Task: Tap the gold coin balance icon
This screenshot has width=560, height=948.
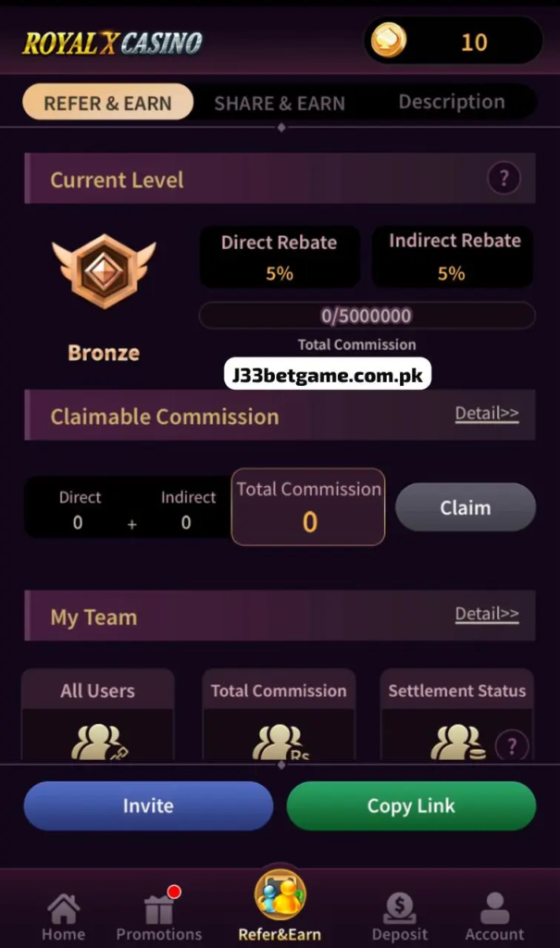Action: click(388, 41)
